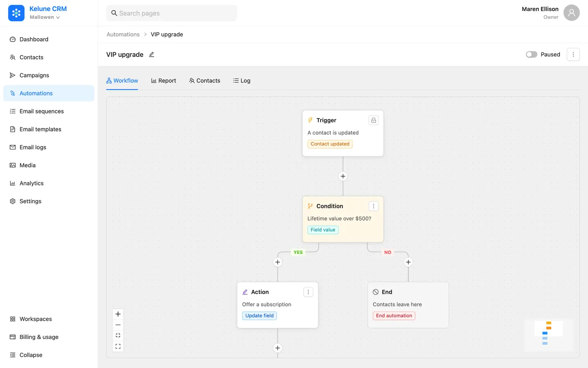The image size is (588, 368).
Task: Open the automation more options menu
Action: click(x=573, y=54)
